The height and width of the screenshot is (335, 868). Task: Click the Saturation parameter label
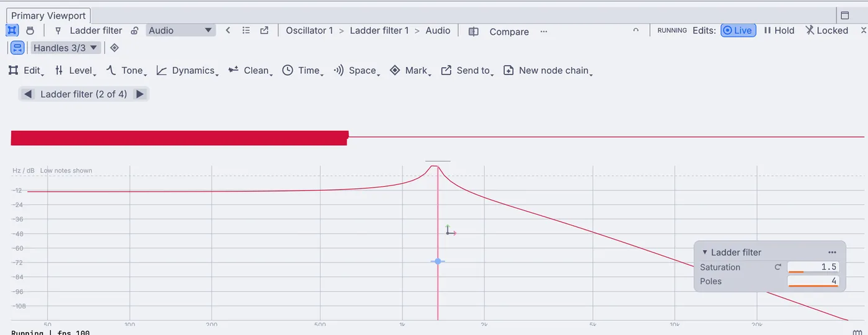[720, 267]
